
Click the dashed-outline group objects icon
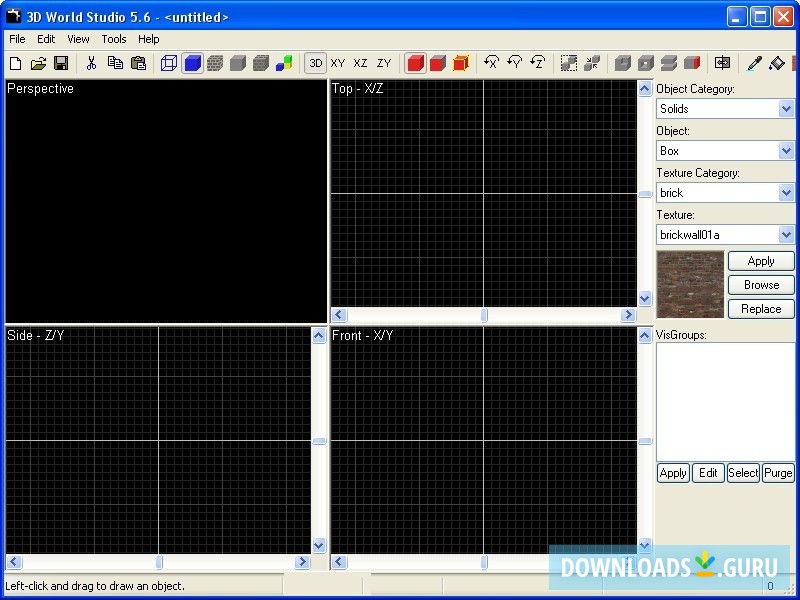pos(569,63)
